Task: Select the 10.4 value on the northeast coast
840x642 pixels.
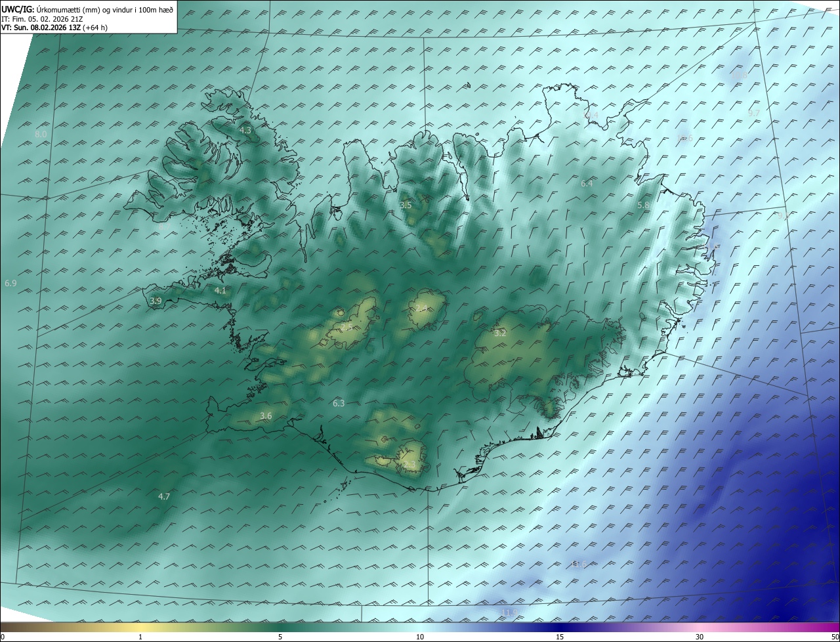Action: 591,116
